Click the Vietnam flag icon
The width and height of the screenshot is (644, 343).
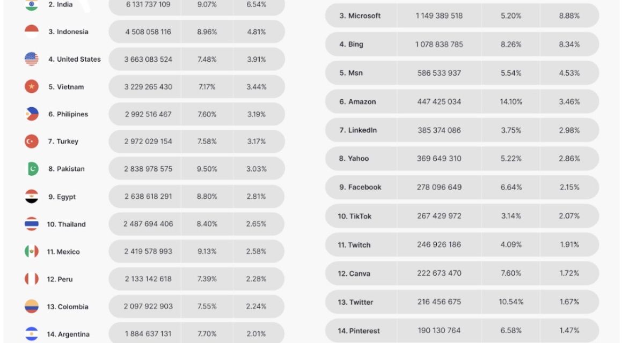point(32,86)
